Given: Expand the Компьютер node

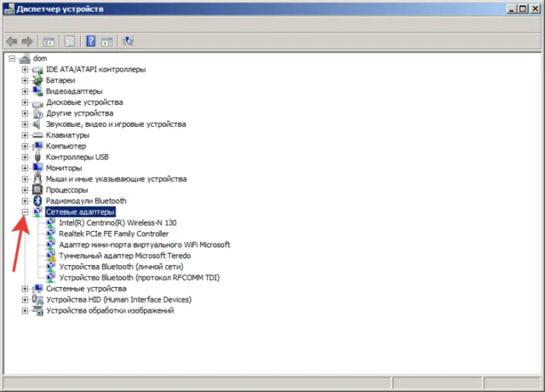Looking at the screenshot, I should point(25,146).
